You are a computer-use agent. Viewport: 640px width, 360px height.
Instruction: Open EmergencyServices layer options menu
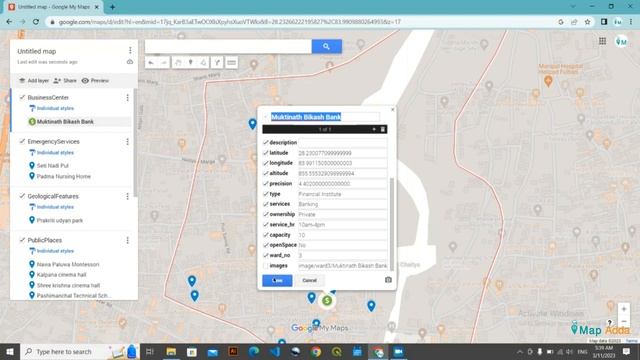(127, 141)
